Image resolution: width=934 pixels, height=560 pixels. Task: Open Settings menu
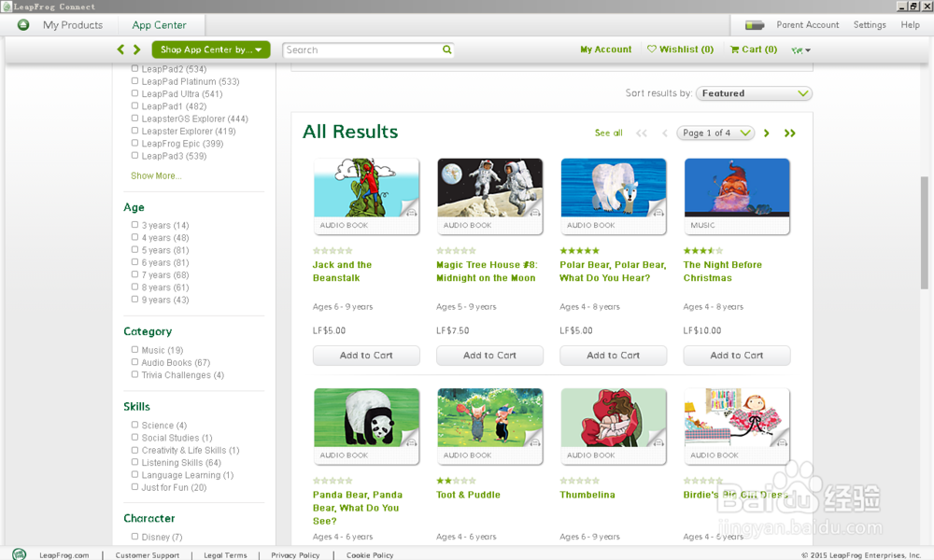tap(870, 25)
